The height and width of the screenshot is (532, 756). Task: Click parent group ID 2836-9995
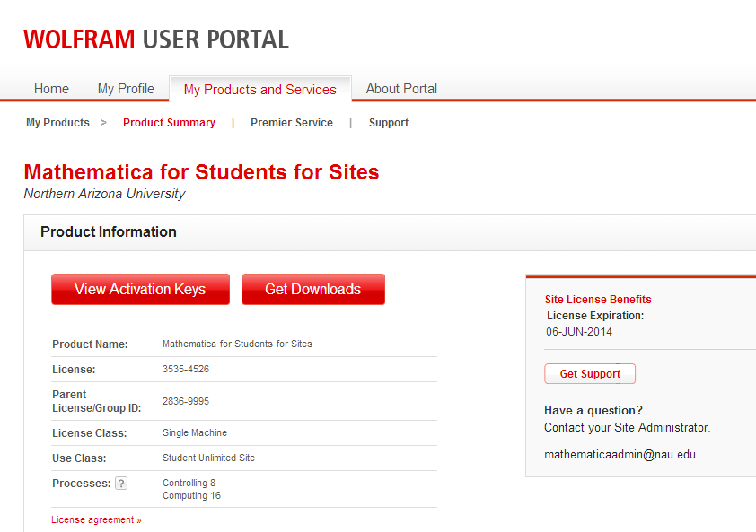(x=186, y=401)
